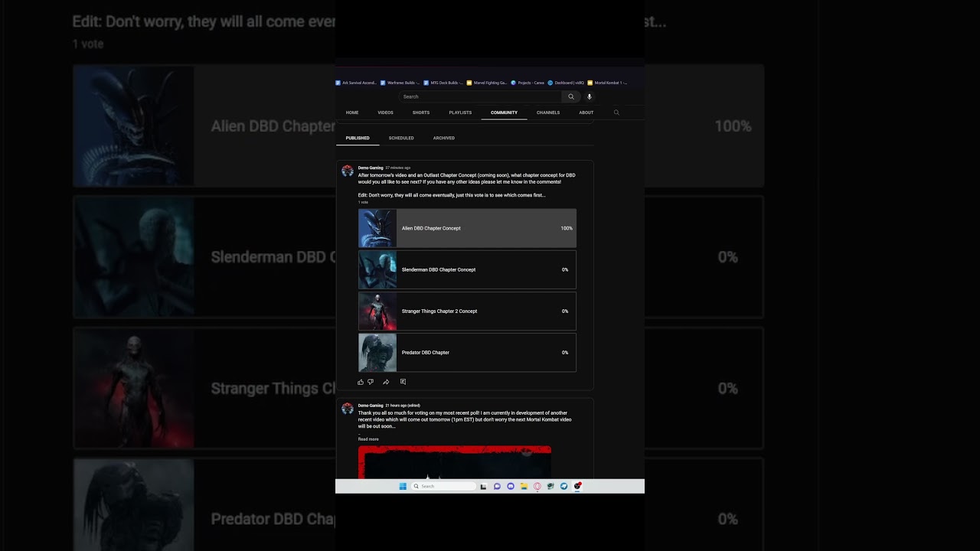The width and height of the screenshot is (980, 551).
Task: Vote for Alien DBD Chapter Concept
Action: point(467,228)
